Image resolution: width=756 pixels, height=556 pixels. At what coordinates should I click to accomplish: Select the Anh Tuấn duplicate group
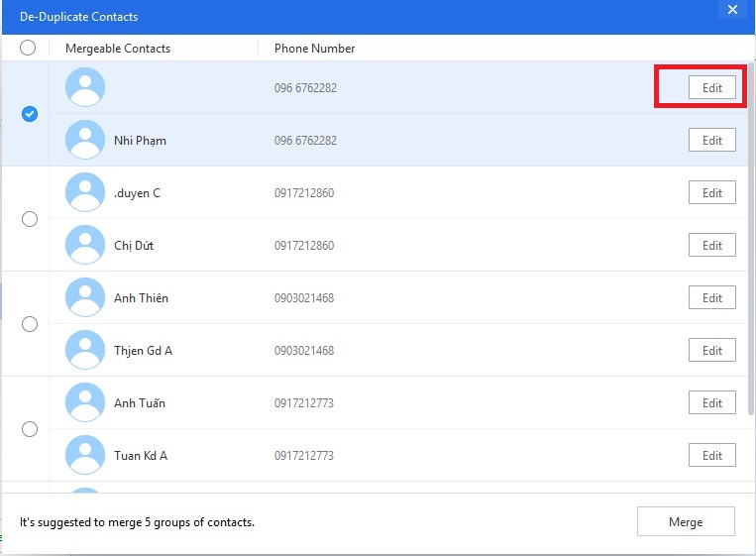[30, 429]
